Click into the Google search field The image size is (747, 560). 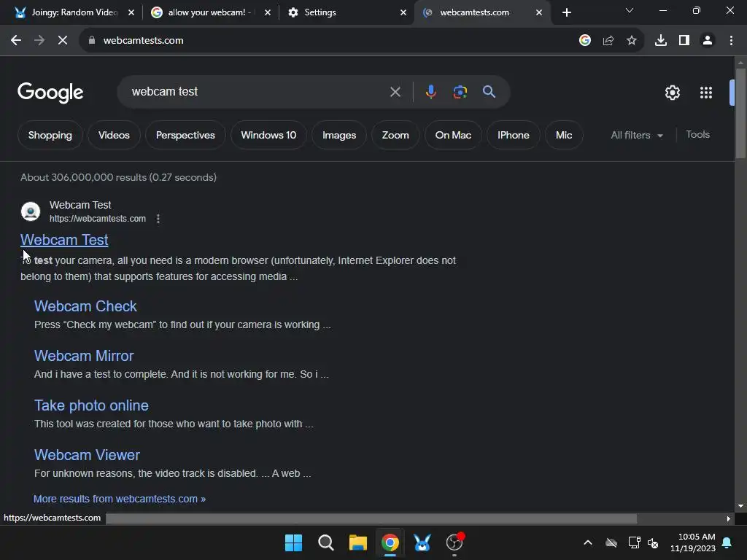pyautogui.click(x=258, y=92)
